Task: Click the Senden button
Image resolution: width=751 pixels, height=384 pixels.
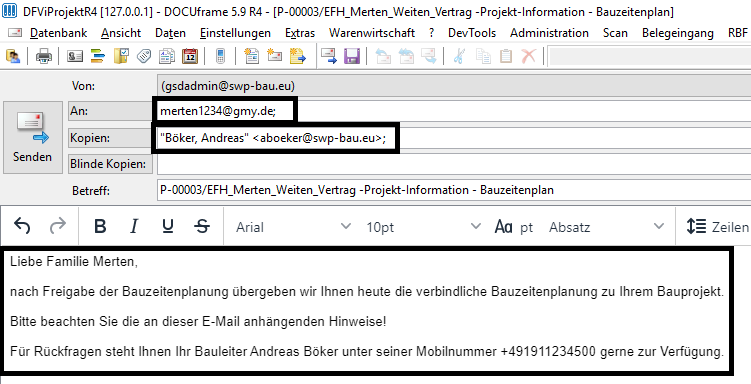Action: point(33,137)
